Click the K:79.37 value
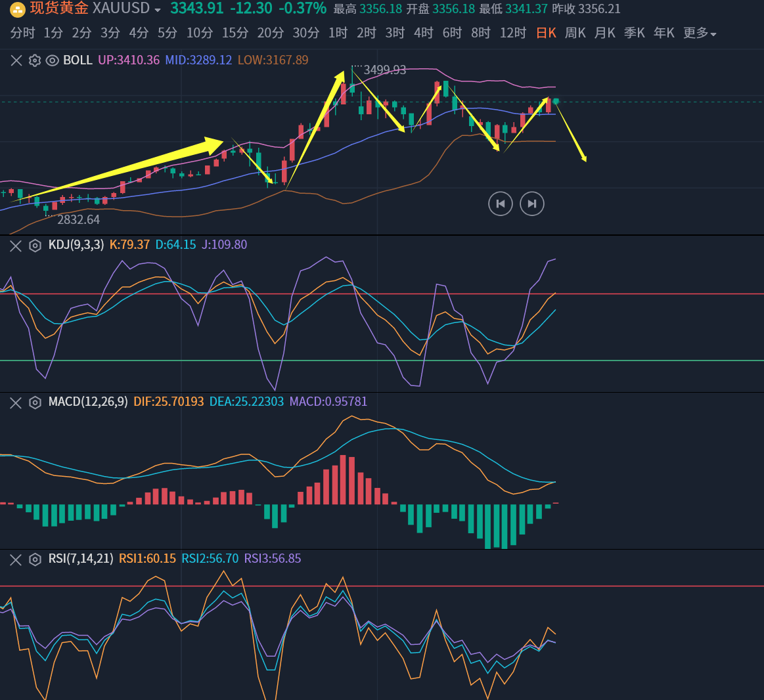Screen dimensions: 764x700 [129, 245]
